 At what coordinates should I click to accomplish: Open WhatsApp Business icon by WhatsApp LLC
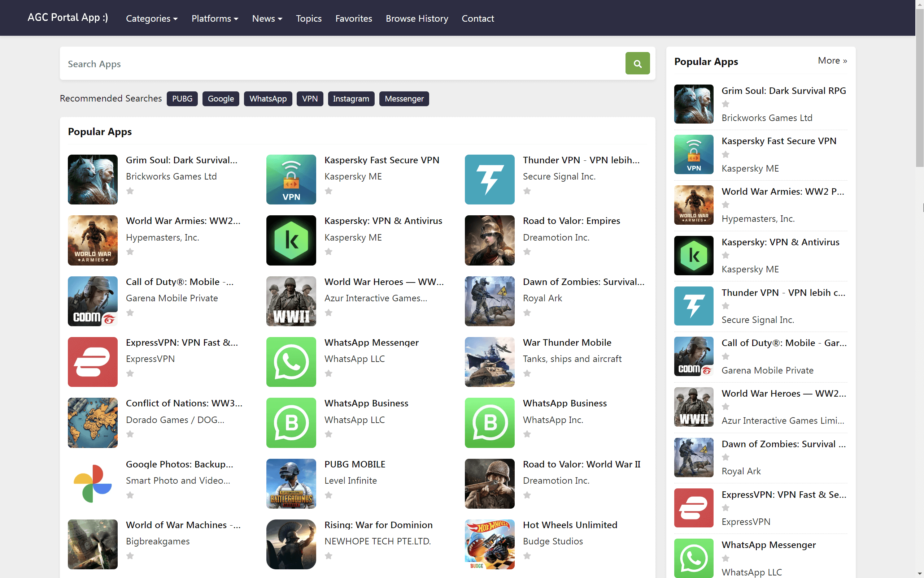[x=291, y=422]
